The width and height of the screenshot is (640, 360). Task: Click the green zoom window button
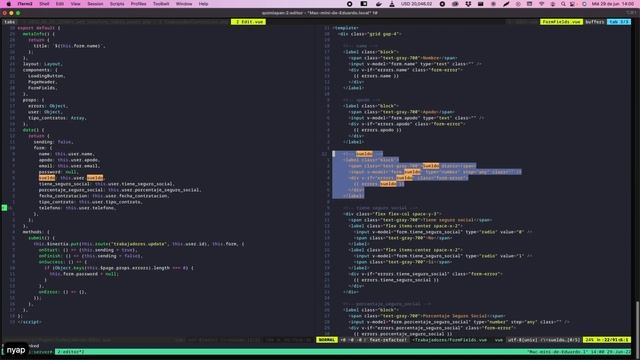(x=18, y=13)
